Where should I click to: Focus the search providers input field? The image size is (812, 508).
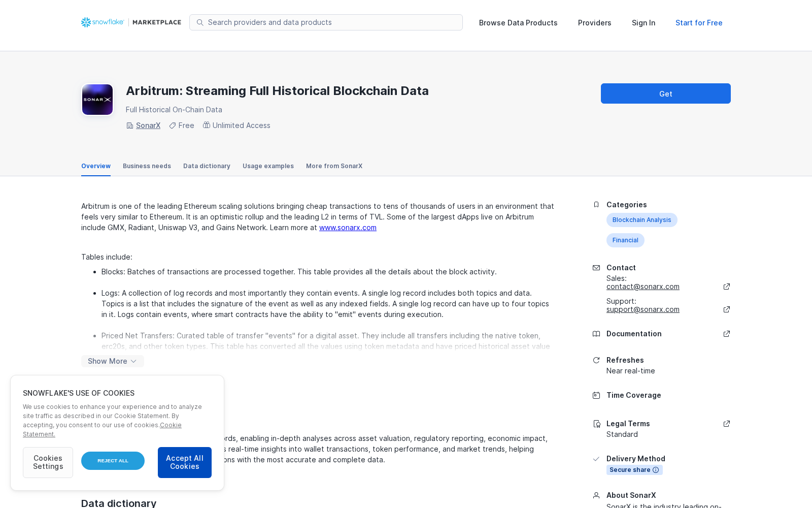pos(326,22)
